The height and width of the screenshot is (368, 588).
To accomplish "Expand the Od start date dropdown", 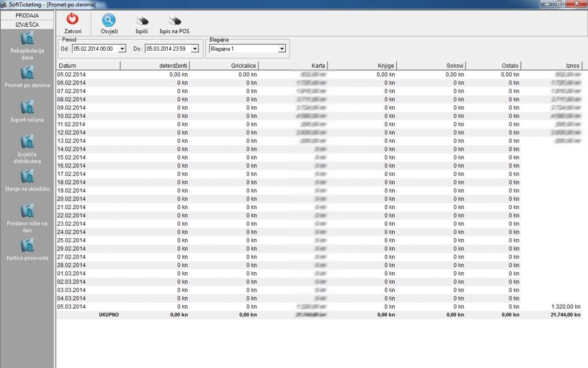I will pyautogui.click(x=122, y=49).
